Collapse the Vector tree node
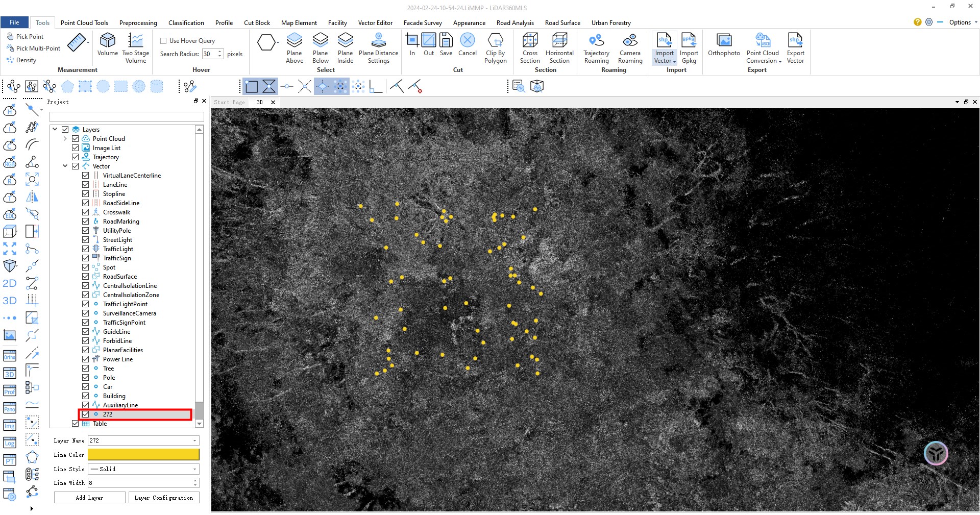Image resolution: width=980 pixels, height=515 pixels. (x=65, y=166)
